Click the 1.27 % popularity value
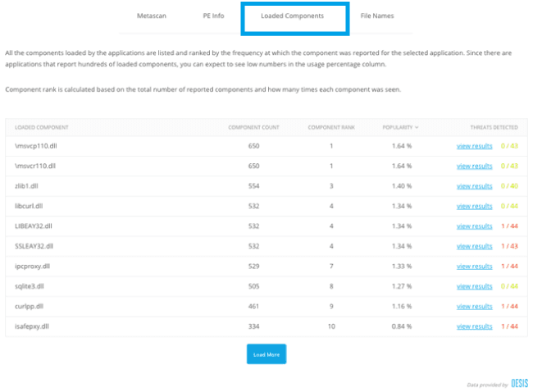The image size is (533, 392). (402, 286)
